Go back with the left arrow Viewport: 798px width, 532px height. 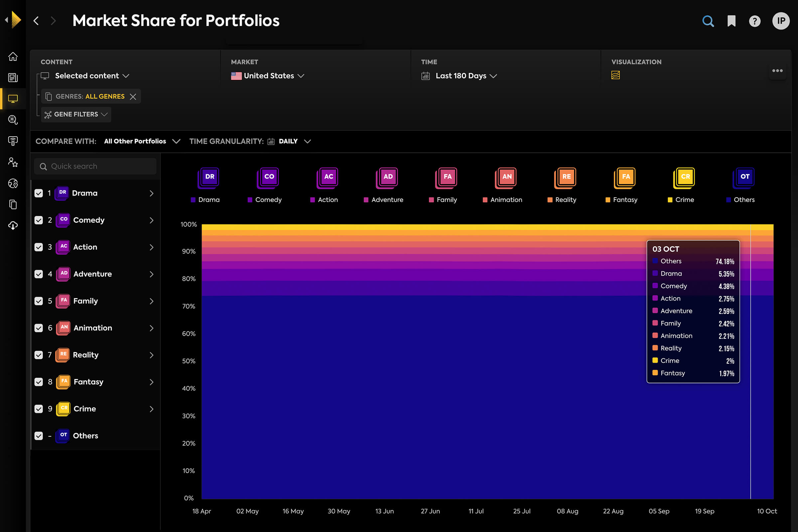(x=36, y=21)
